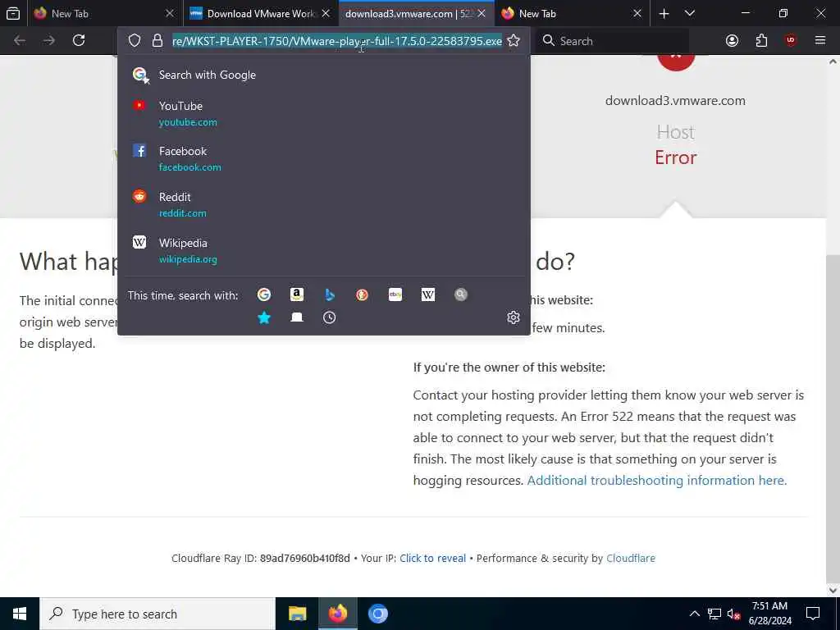The image size is (840, 630).
Task: Select the Ray ID 89ad76960b410f8d text
Action: [x=305, y=558]
